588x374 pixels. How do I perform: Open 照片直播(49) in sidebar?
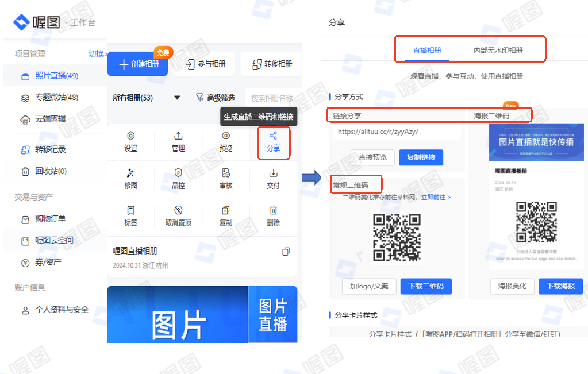56,76
